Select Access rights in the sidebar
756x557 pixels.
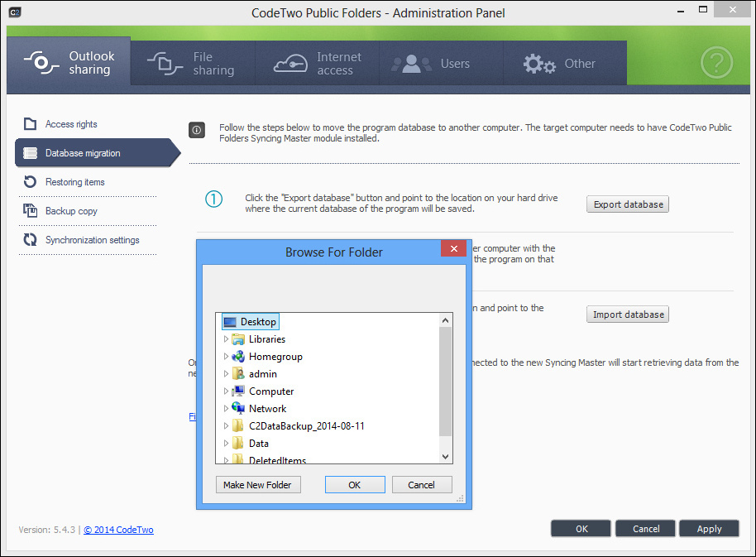click(x=71, y=124)
